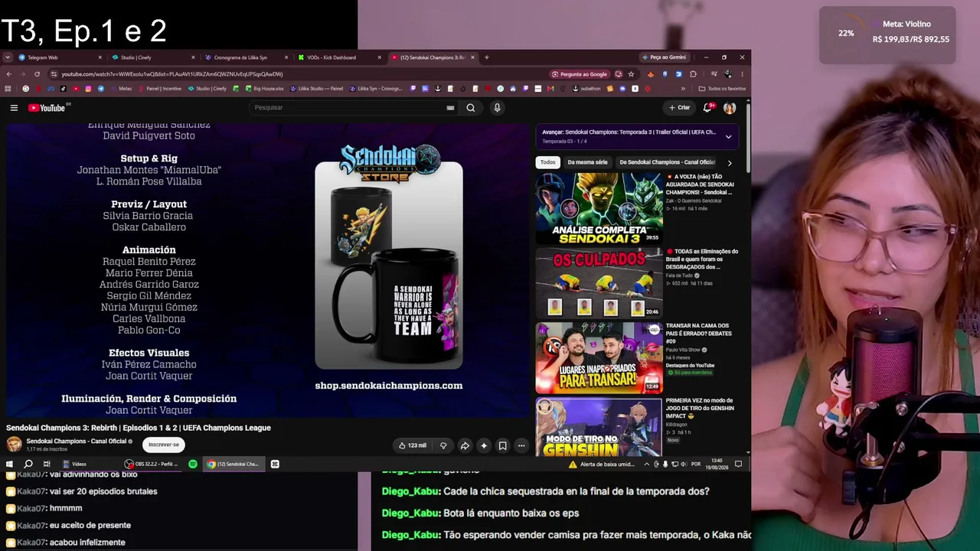Open the Os Culpados video thumbnail
The width and height of the screenshot is (980, 551).
pyautogui.click(x=599, y=283)
